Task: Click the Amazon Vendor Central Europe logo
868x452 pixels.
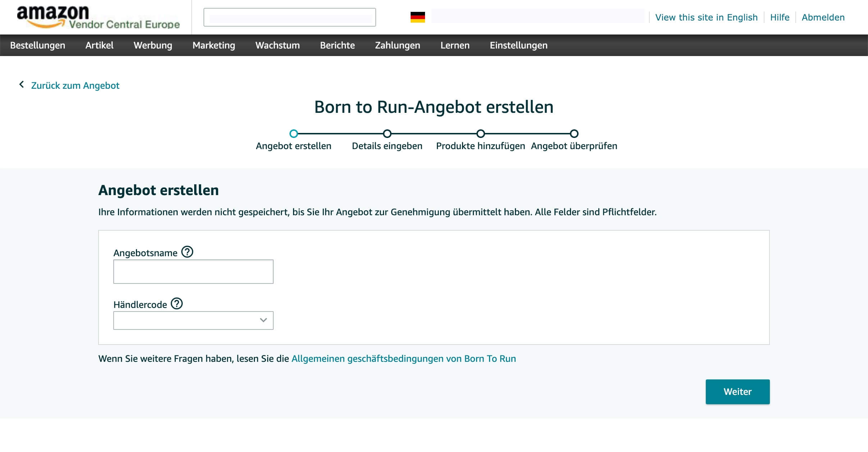Action: point(98,17)
